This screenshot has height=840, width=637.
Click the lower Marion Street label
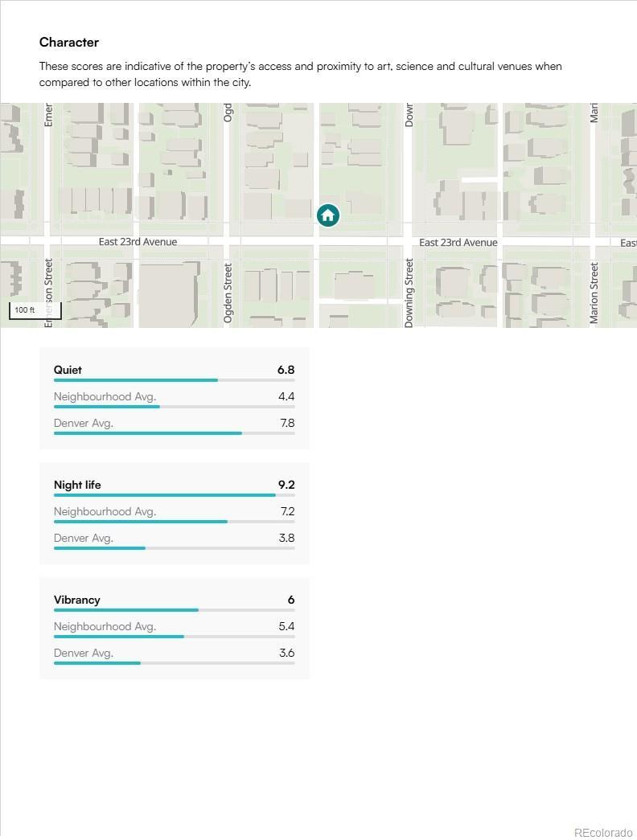click(594, 293)
